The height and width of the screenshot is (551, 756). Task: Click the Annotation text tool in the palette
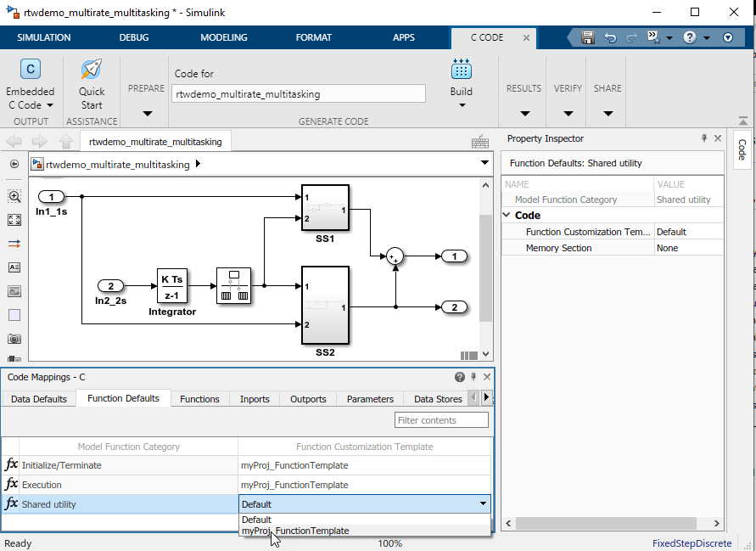click(14, 267)
